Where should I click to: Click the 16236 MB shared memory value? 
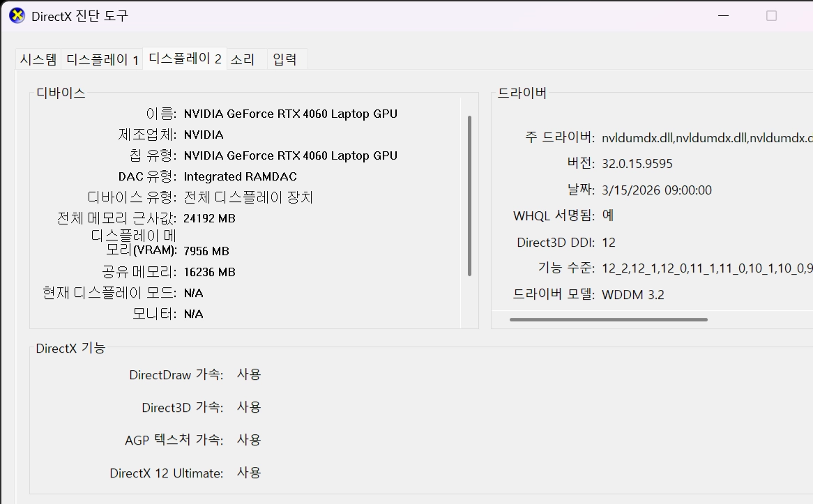click(x=209, y=273)
